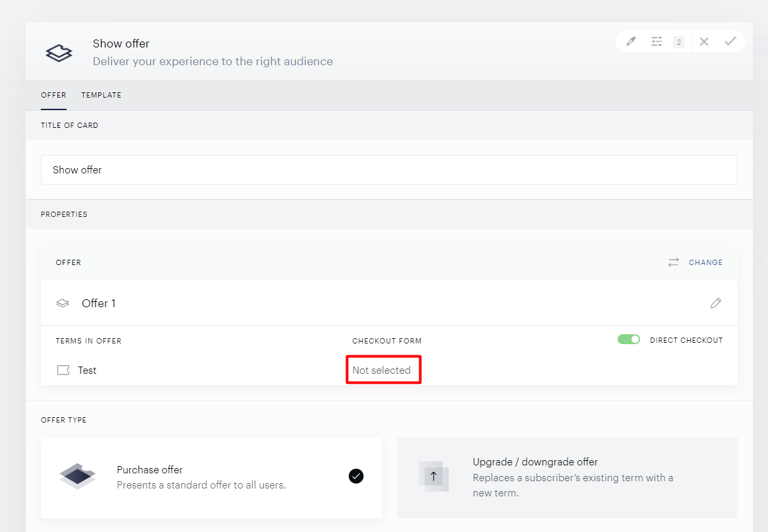768x532 pixels.
Task: Open the Not selected checkout form selector
Action: [x=382, y=370]
